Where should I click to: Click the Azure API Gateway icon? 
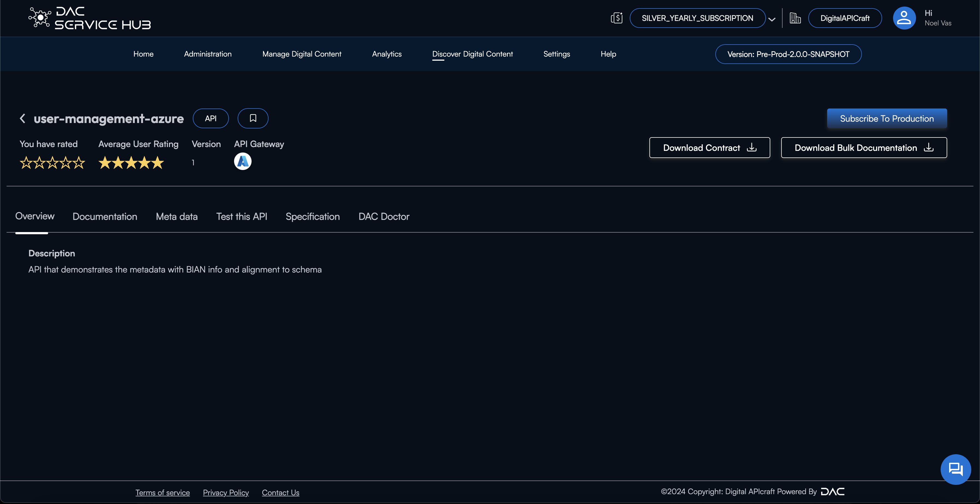pyautogui.click(x=243, y=161)
